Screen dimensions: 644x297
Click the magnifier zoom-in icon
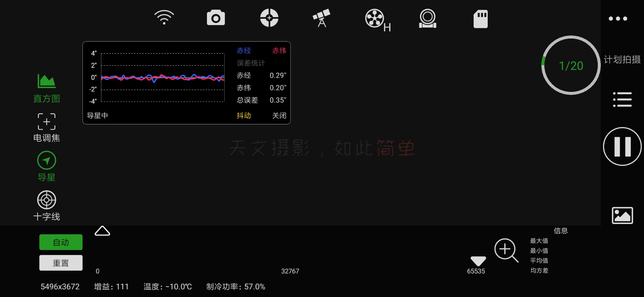point(506,250)
